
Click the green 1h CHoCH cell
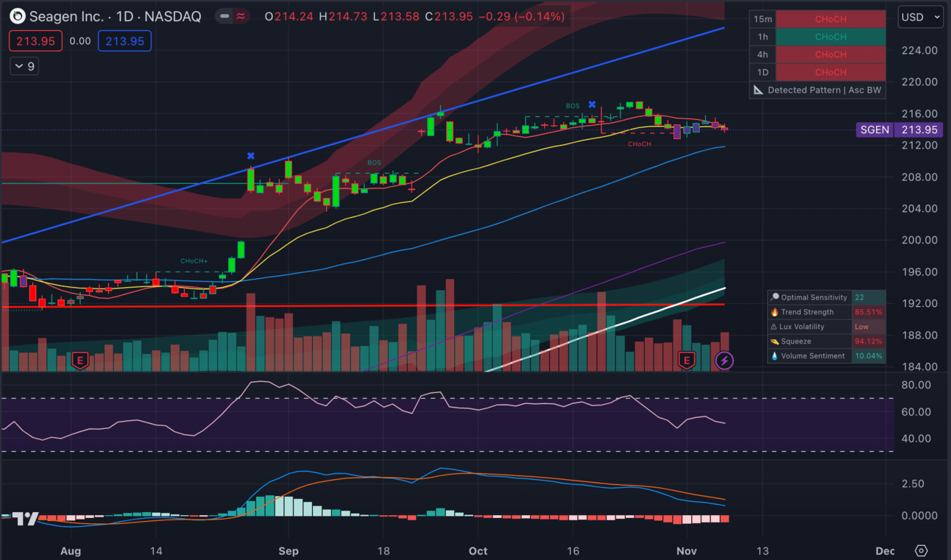pyautogui.click(x=830, y=37)
